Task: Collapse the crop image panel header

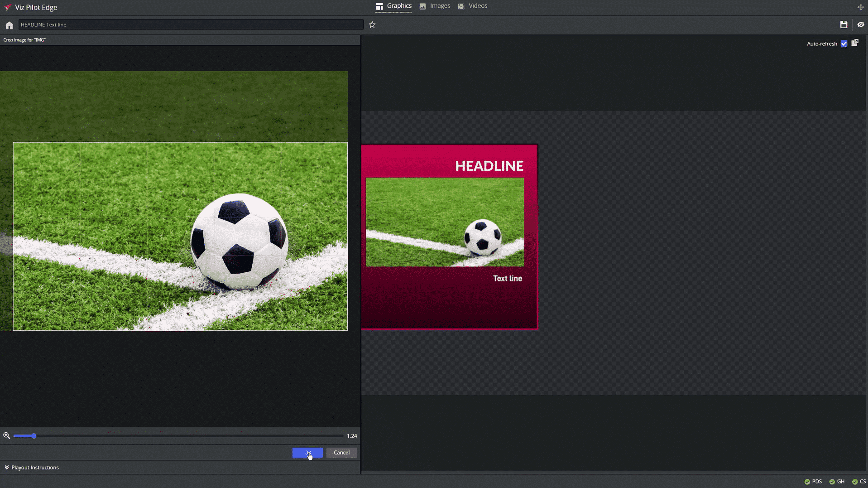Action: pos(24,40)
